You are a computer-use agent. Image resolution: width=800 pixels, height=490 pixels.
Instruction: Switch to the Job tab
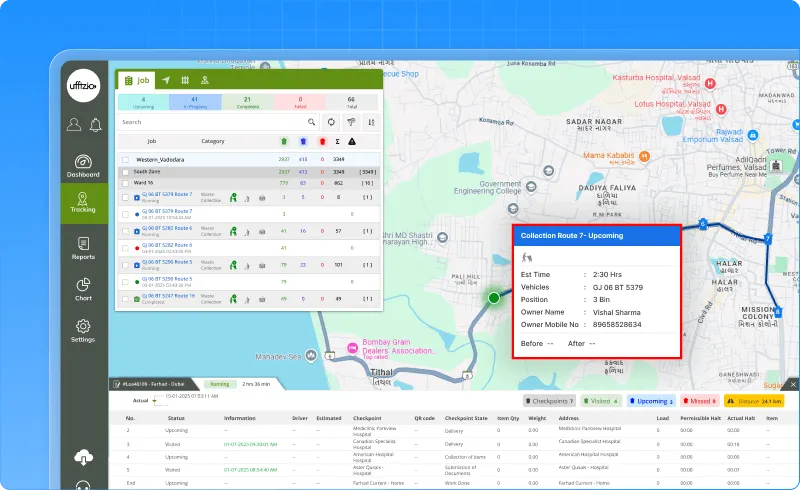coord(136,80)
